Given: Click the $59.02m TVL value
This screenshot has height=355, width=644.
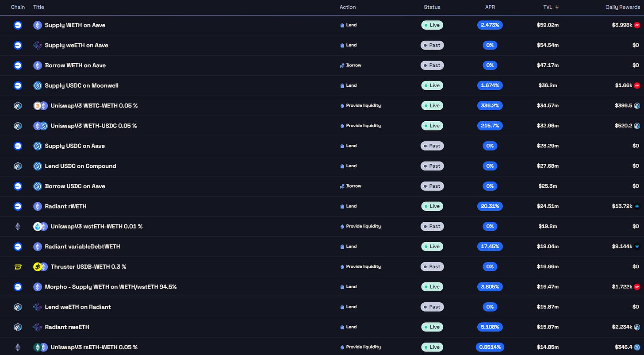Looking at the screenshot, I should (x=548, y=25).
